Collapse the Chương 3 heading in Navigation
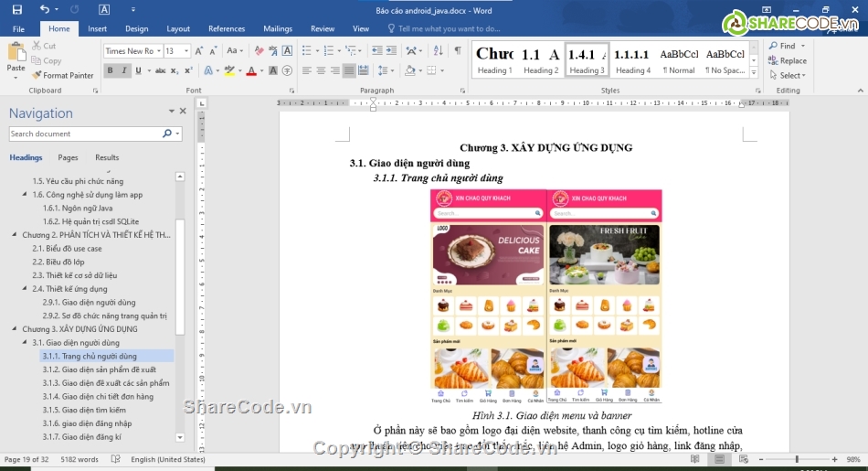The width and height of the screenshot is (868, 471). [15, 329]
